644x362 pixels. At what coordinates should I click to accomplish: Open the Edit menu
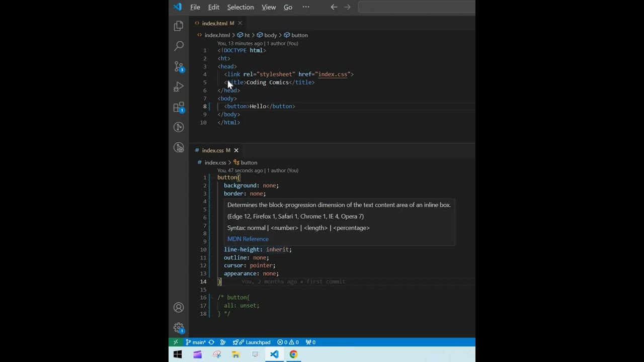[x=214, y=7]
